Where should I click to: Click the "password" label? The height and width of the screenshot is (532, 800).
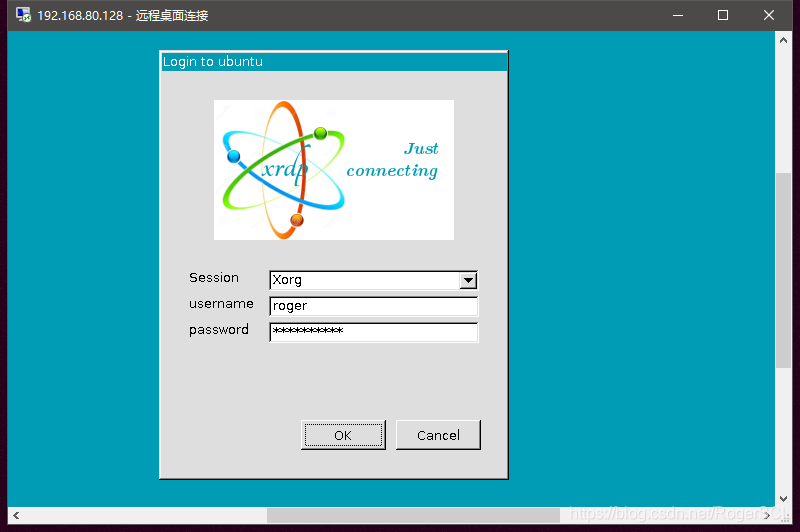click(x=218, y=330)
